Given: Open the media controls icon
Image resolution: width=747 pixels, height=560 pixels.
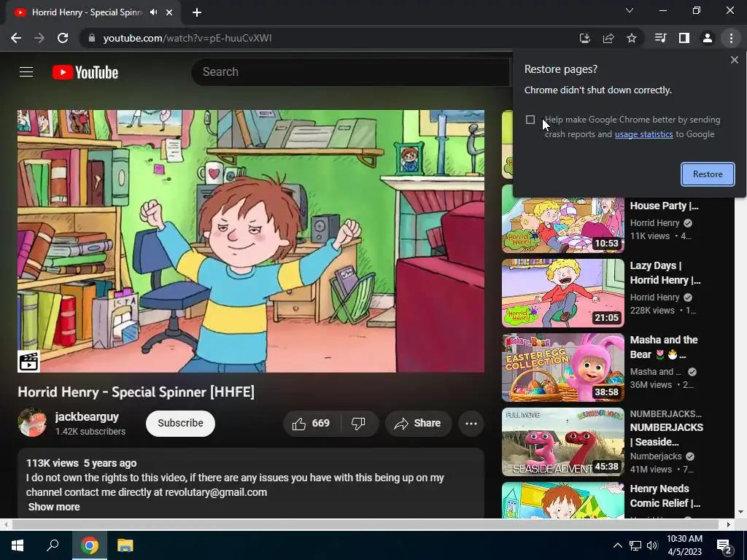Looking at the screenshot, I should point(660,38).
